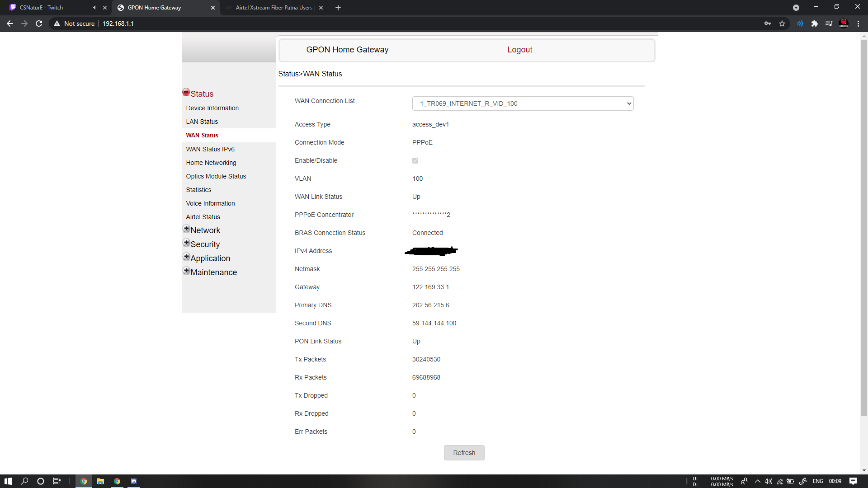Open Cortana circle icon
The height and width of the screenshot is (488, 868).
(41, 481)
